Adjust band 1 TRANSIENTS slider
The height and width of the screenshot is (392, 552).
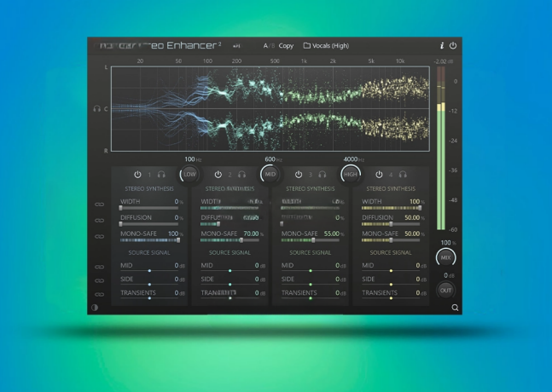click(x=149, y=298)
